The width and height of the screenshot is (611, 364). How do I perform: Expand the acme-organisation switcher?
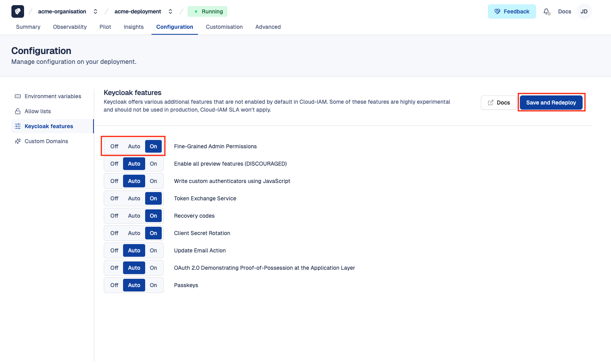[x=95, y=11]
